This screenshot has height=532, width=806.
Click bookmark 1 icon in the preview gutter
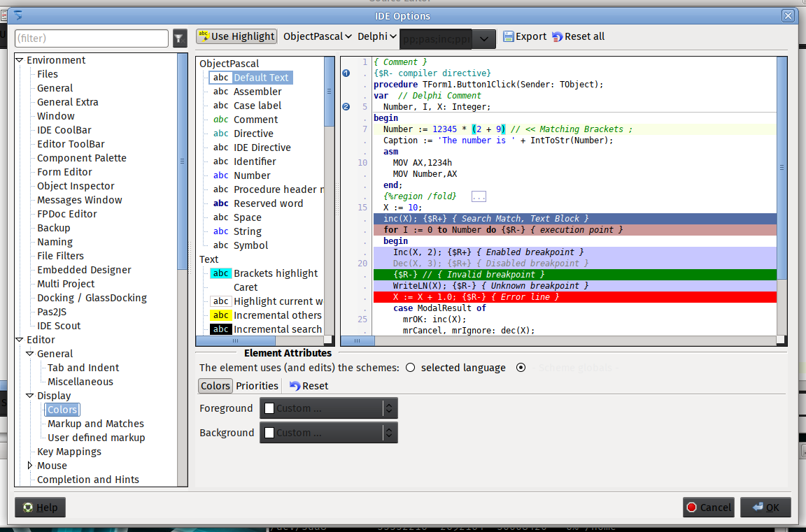346,73
